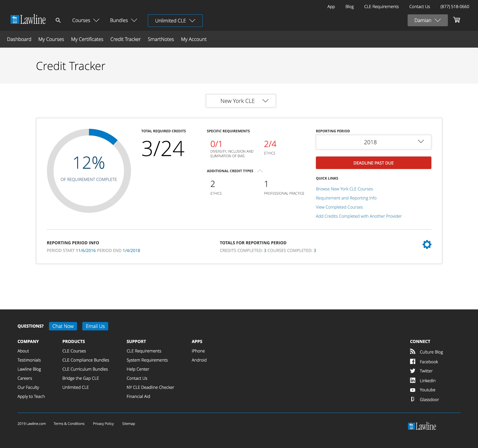Click the Terms & Conditions link
478x448 pixels.
69,424
